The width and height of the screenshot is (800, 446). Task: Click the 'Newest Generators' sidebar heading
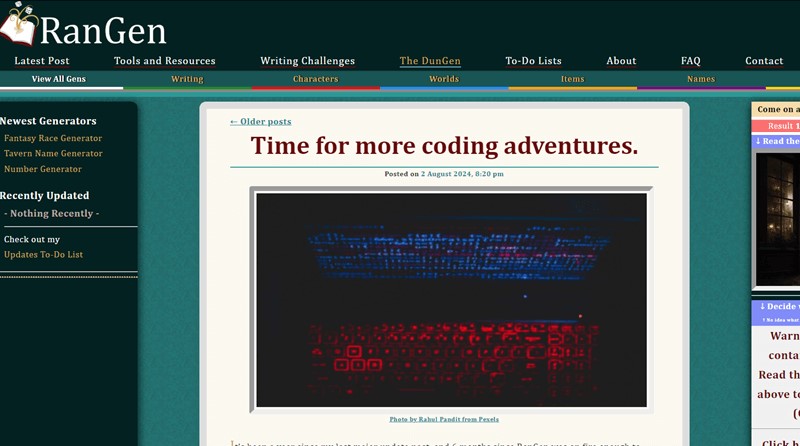tap(48, 121)
